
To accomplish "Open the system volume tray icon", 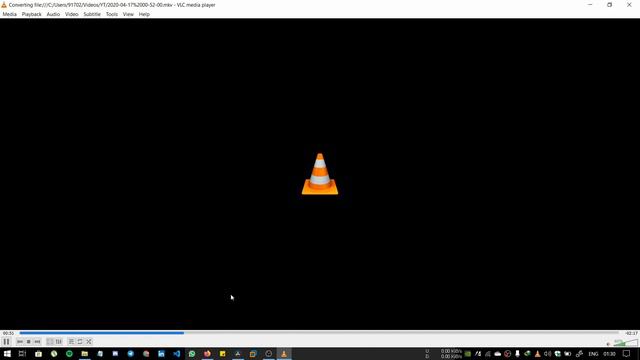I will (547, 354).
